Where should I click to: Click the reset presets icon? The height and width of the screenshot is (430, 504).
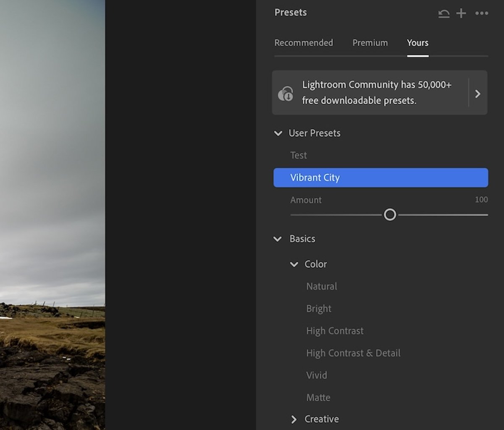444,13
